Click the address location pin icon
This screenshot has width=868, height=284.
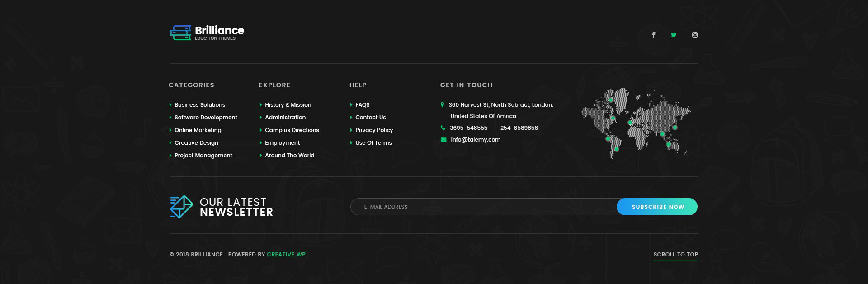pyautogui.click(x=442, y=105)
